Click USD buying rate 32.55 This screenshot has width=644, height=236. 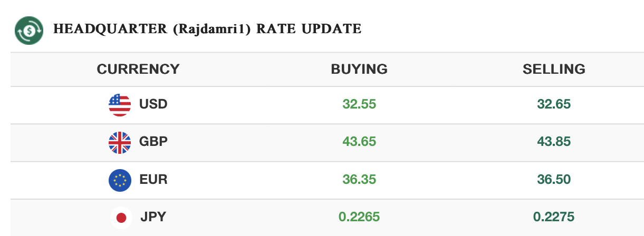pos(359,104)
